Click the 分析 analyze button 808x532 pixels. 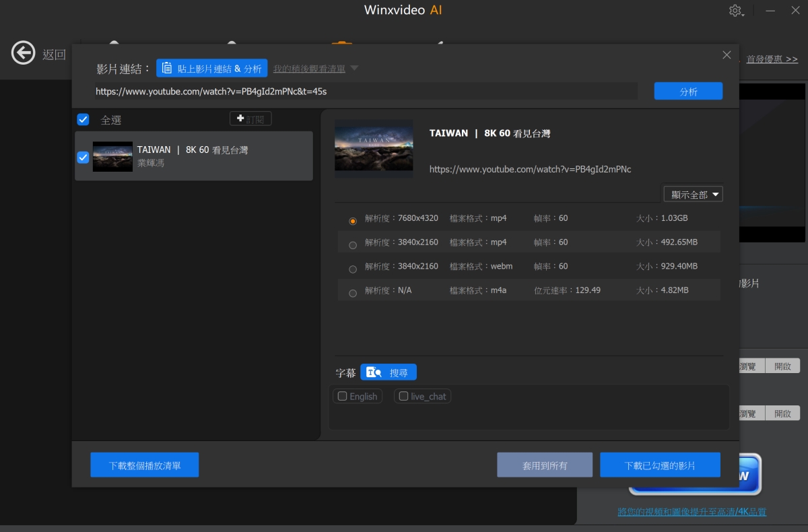pyautogui.click(x=688, y=92)
